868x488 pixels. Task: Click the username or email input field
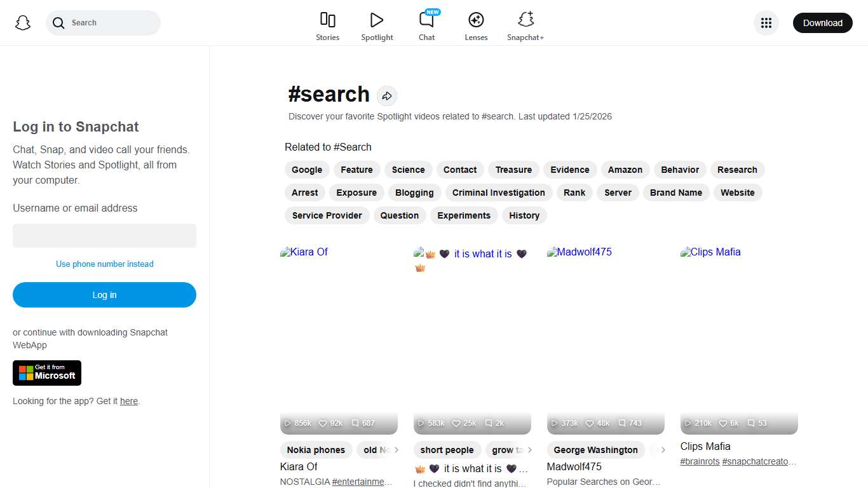tap(104, 235)
